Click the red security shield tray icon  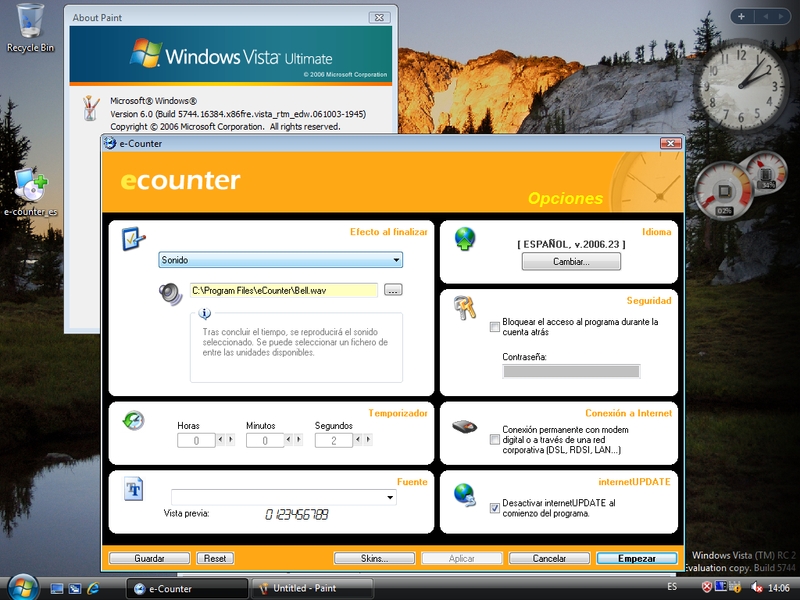707,587
